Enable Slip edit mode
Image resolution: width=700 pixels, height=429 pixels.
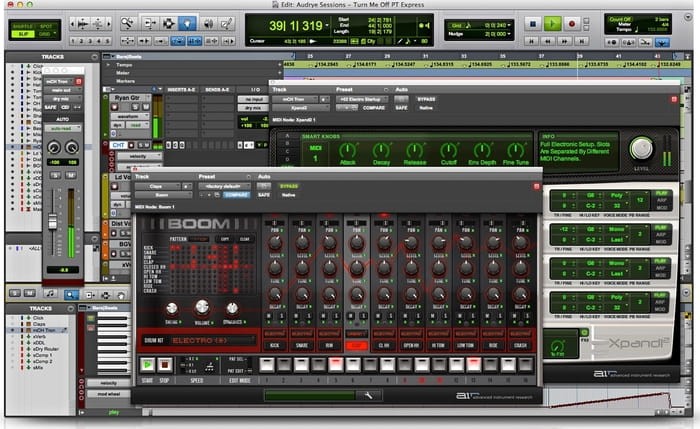23,34
